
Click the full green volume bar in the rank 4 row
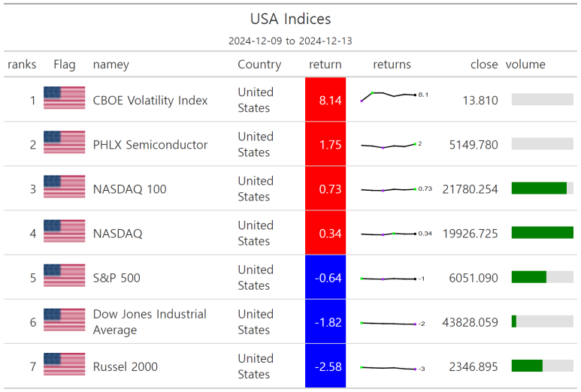543,233
